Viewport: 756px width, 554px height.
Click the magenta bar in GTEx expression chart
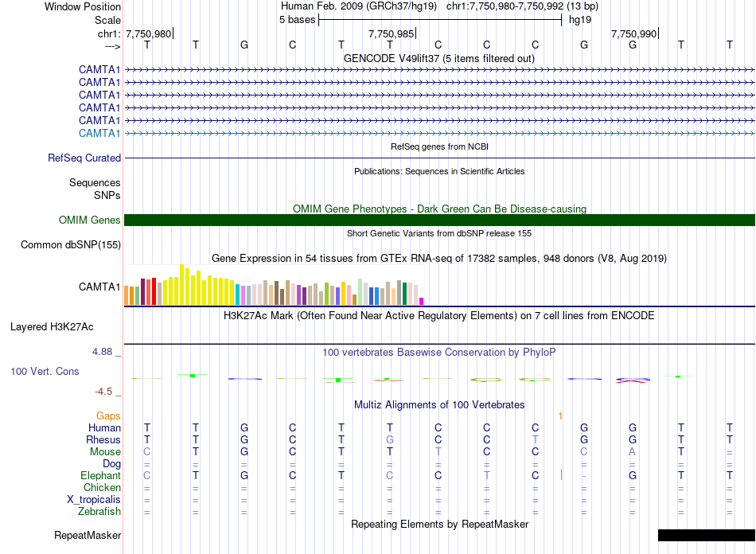coord(422,300)
